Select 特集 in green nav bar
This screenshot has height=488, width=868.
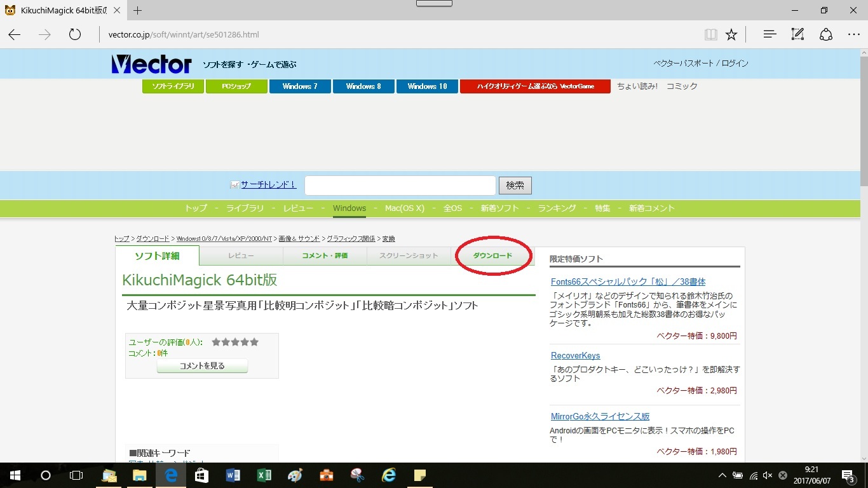click(x=602, y=208)
